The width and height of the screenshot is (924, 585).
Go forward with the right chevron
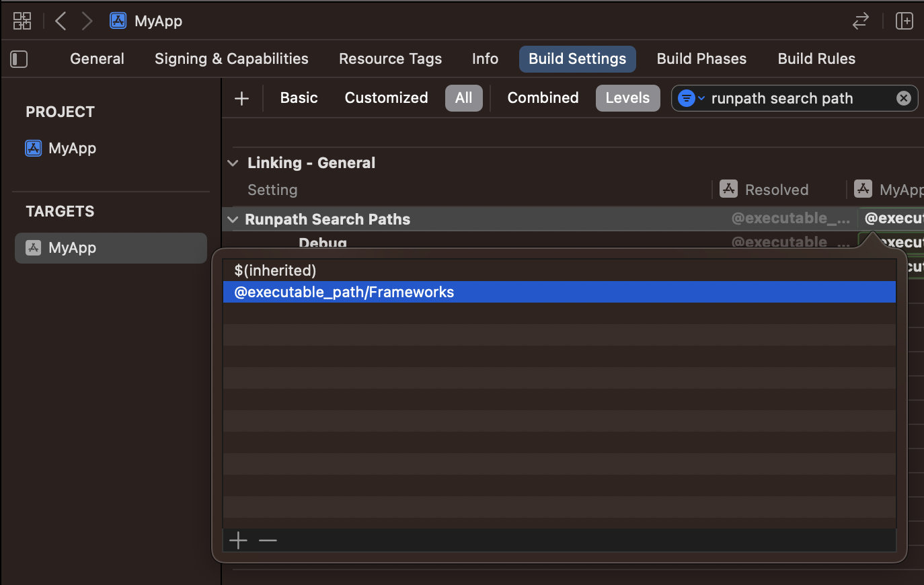[87, 21]
